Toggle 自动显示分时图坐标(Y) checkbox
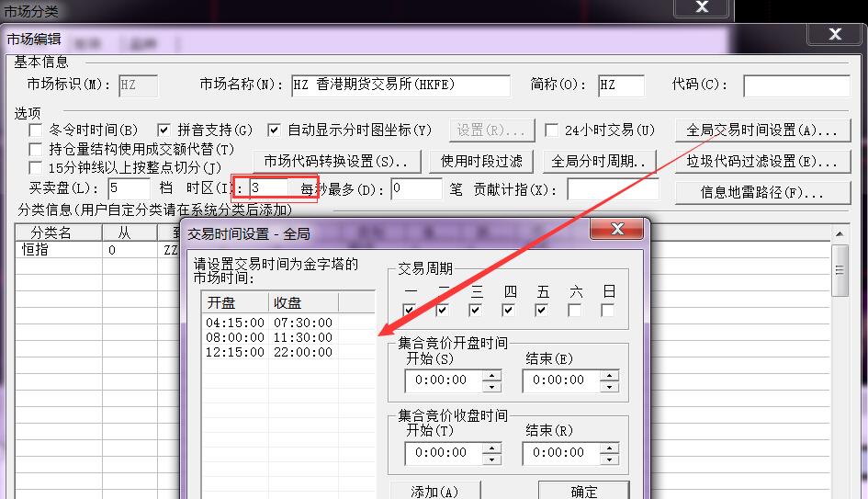The width and height of the screenshot is (868, 499). tap(274, 130)
